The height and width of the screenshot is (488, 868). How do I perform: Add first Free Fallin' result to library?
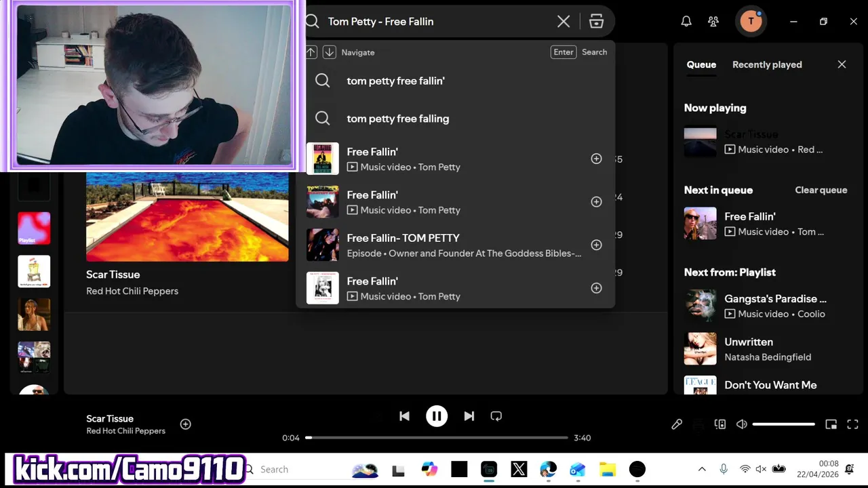pyautogui.click(x=596, y=159)
